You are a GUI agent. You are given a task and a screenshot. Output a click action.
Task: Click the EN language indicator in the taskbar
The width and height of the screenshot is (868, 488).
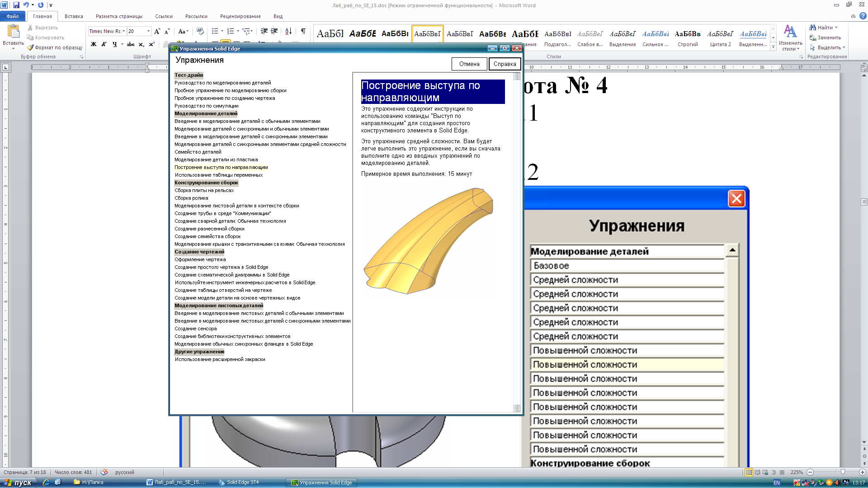click(x=777, y=483)
